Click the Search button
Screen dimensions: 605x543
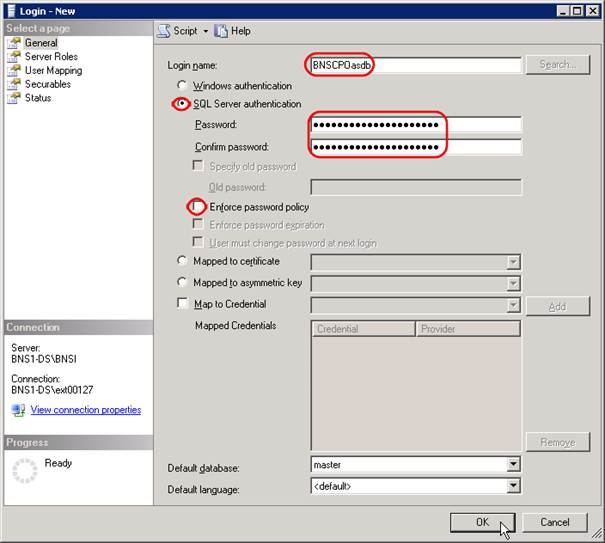click(558, 64)
